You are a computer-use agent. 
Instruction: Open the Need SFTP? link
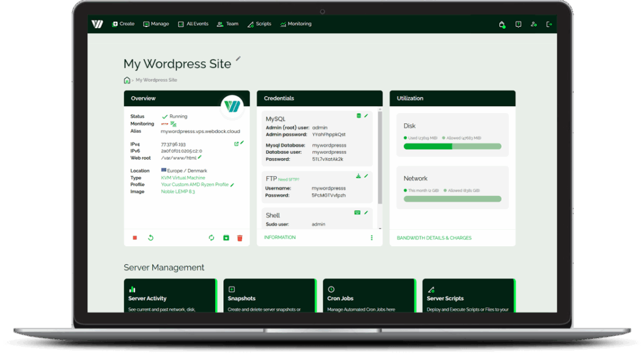[x=289, y=180]
